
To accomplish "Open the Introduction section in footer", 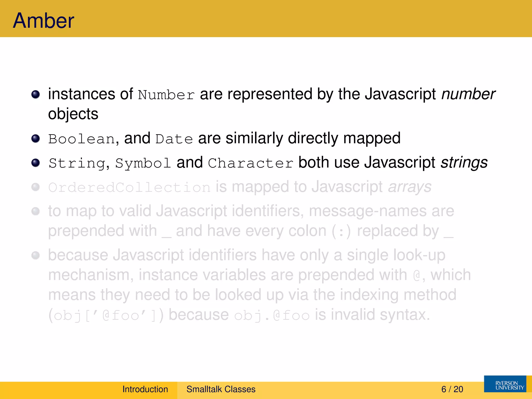I will (145, 389).
